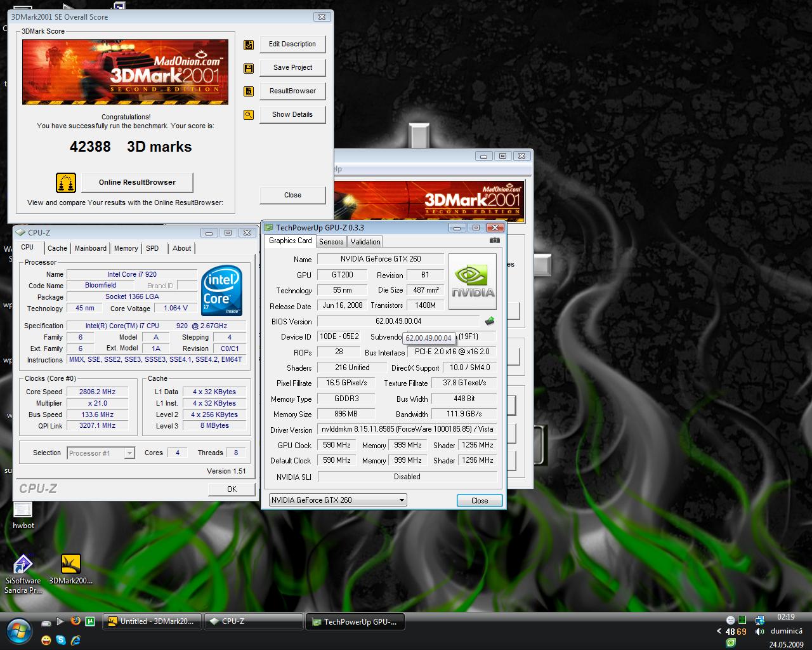Click the NVIDIA logo in GPU-Z

tap(473, 282)
